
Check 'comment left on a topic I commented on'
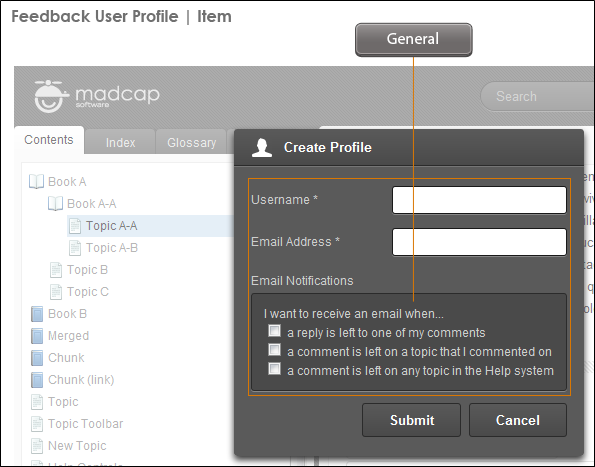[x=274, y=350]
